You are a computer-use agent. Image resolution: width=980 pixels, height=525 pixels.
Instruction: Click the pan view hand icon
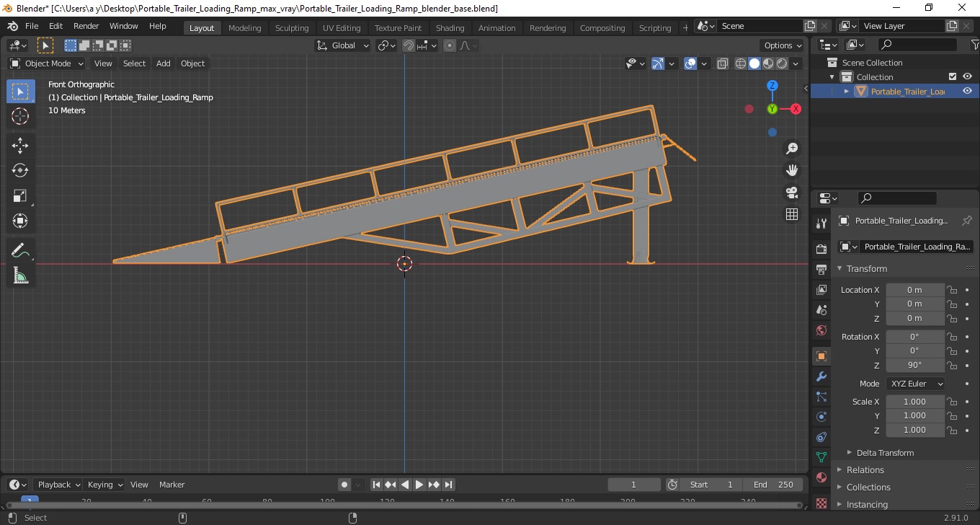click(792, 170)
